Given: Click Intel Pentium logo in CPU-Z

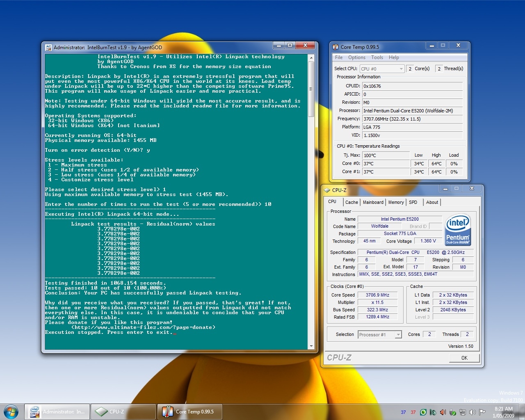Looking at the screenshot, I should [458, 229].
